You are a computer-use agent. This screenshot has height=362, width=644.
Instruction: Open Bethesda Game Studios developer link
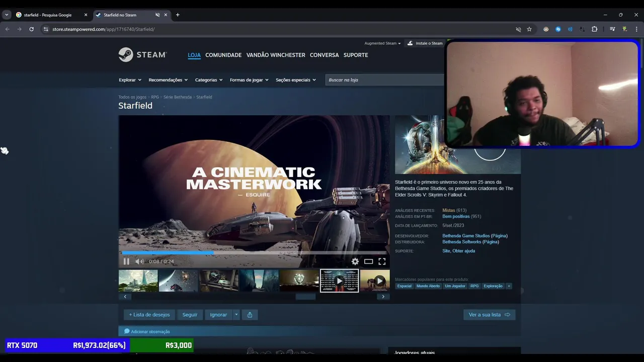[466, 236]
